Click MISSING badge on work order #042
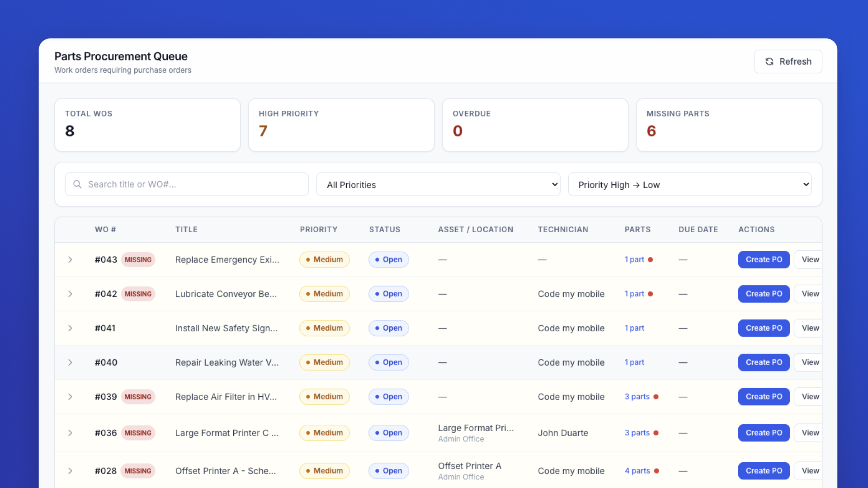Screen dimensions: 868x488 point(138,294)
